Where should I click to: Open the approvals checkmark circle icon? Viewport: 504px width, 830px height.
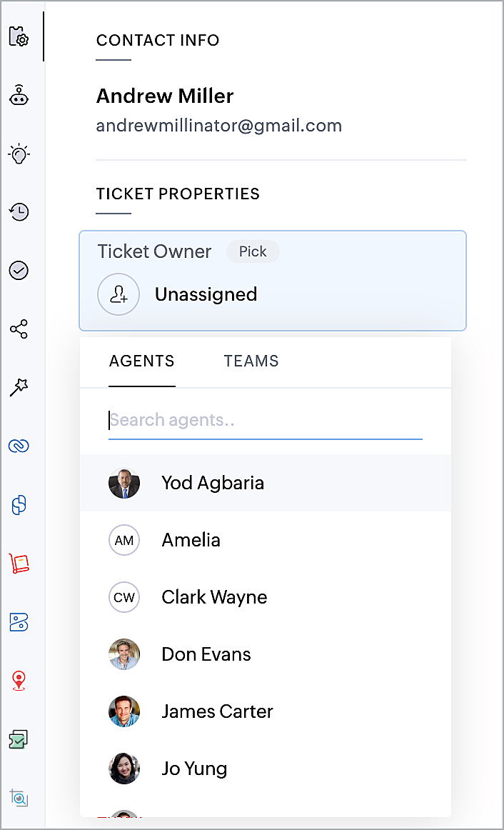(19, 271)
